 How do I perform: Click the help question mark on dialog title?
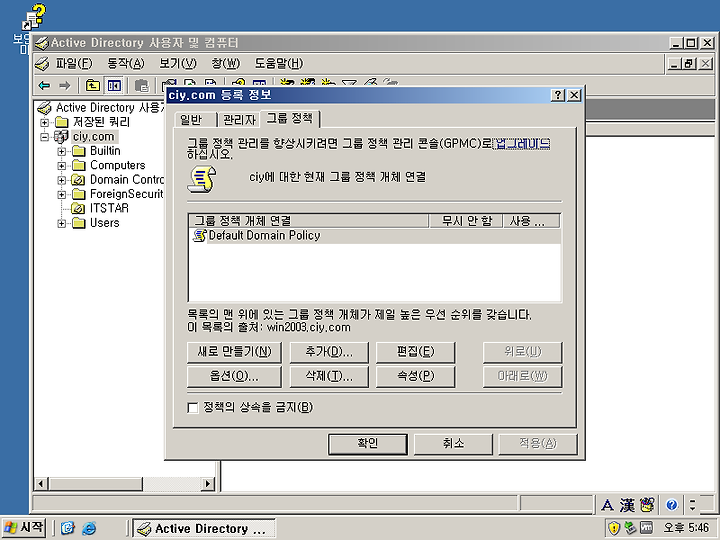558,95
